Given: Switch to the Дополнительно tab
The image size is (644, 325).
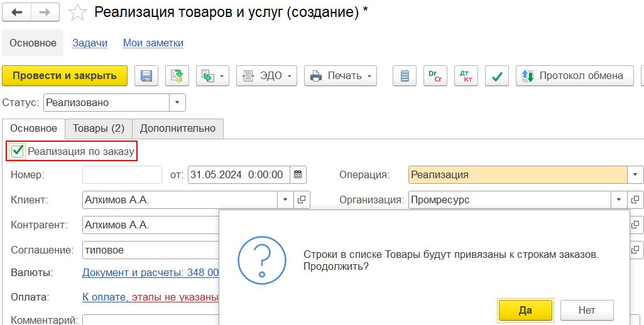Looking at the screenshot, I should 177,128.
